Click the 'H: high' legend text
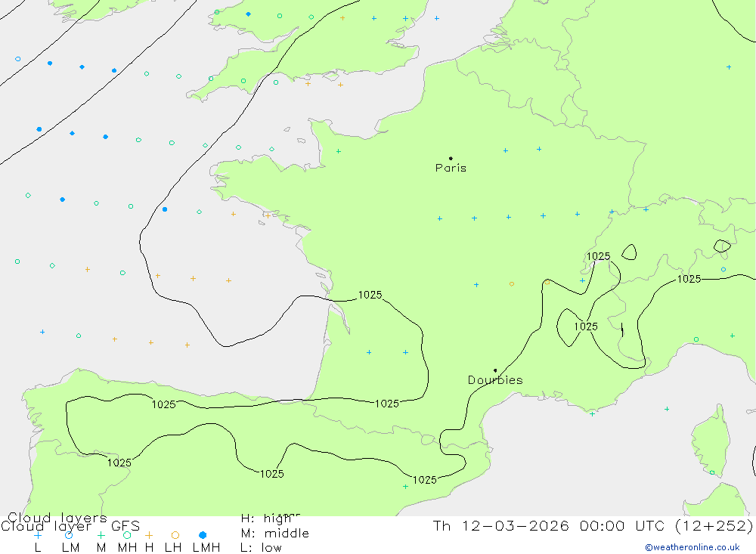The image size is (756, 554). coord(266,518)
